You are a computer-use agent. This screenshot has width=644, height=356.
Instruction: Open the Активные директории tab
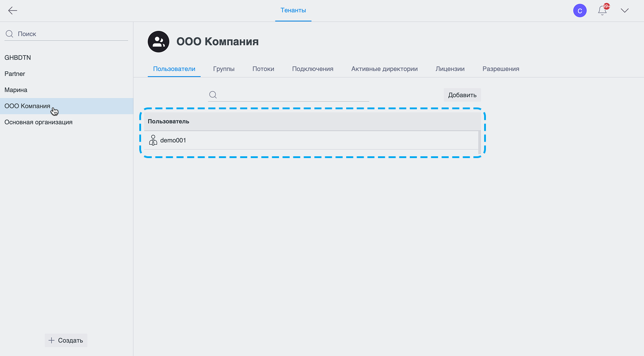(384, 69)
